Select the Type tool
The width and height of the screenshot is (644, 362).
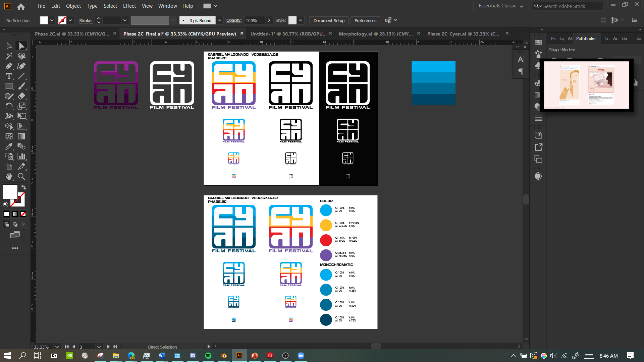9,76
